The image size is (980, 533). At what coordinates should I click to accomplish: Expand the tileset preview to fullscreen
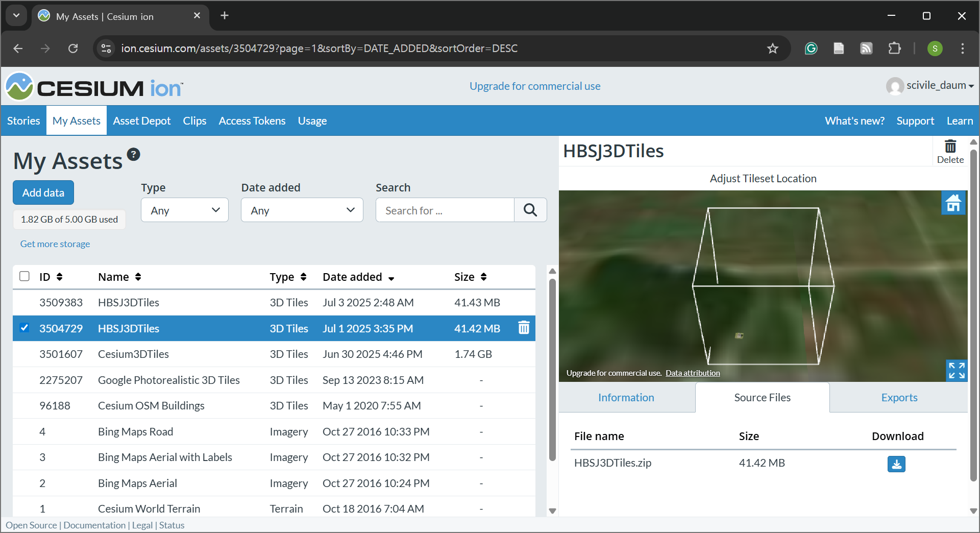957,370
